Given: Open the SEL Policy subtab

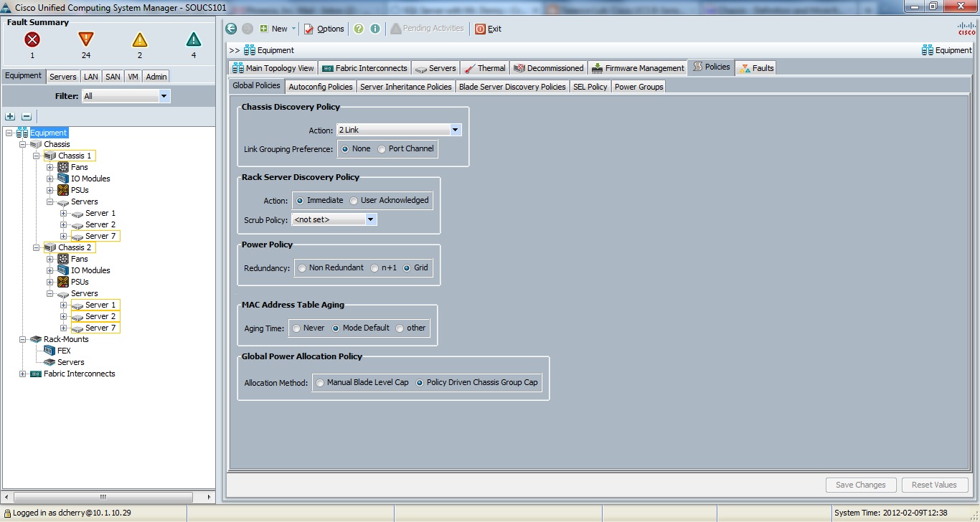Looking at the screenshot, I should tap(590, 87).
